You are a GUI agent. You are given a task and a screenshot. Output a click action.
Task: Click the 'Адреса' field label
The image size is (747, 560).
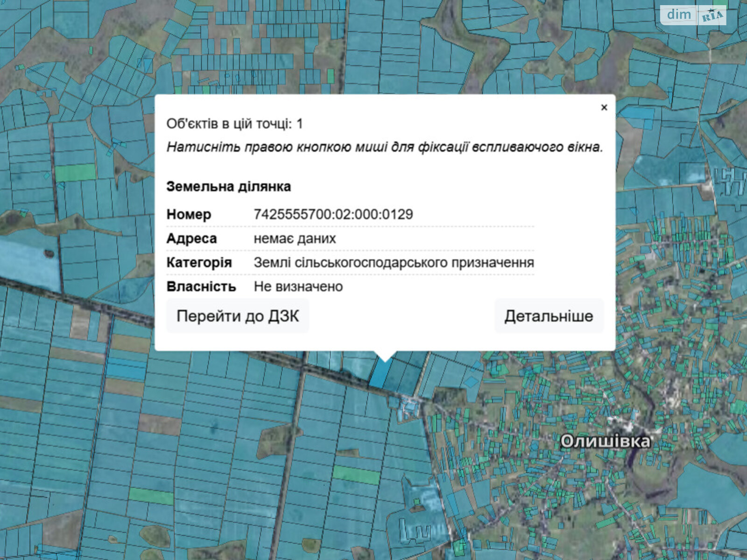(x=191, y=238)
